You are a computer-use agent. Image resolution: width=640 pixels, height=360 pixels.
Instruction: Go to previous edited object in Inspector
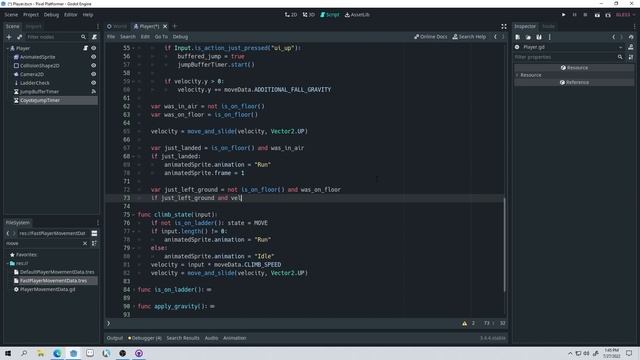coord(613,37)
